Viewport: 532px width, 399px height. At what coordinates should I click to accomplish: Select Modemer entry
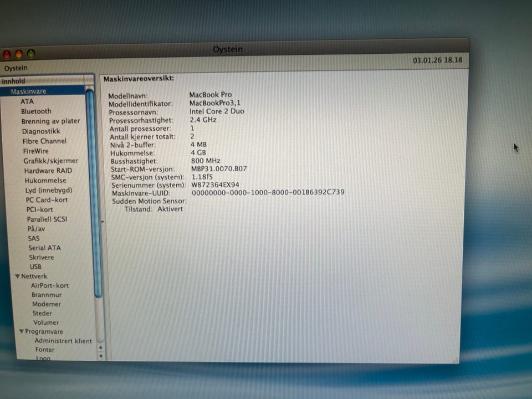coord(47,304)
